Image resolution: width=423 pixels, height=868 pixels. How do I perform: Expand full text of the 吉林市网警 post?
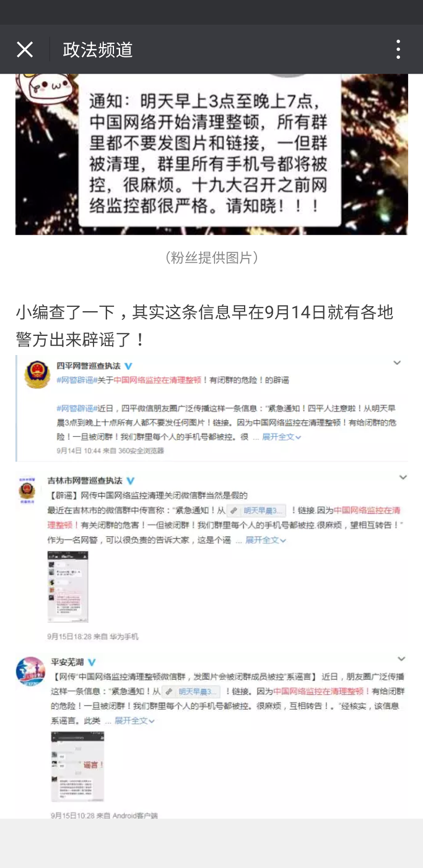click(x=266, y=540)
